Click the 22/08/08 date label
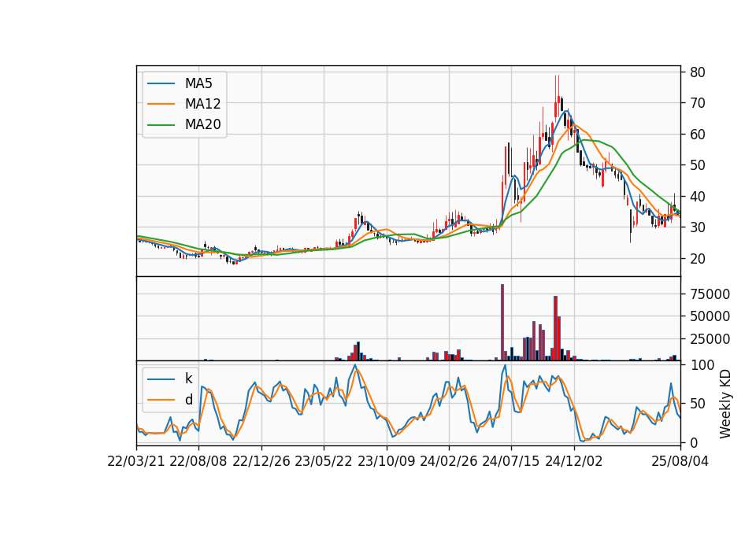 coord(198,461)
